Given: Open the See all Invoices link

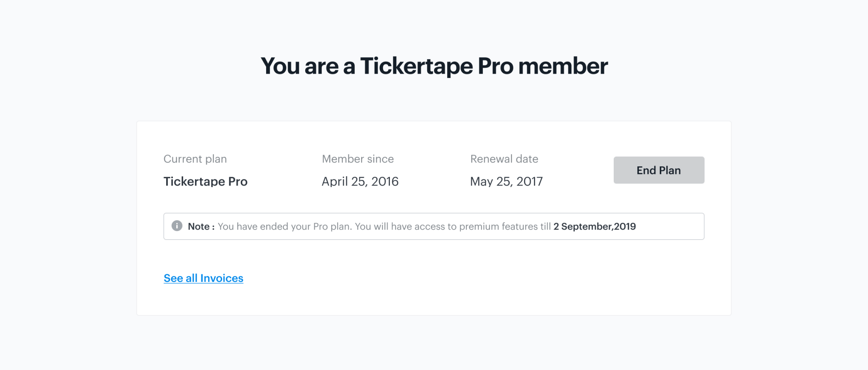Looking at the screenshot, I should (x=203, y=278).
